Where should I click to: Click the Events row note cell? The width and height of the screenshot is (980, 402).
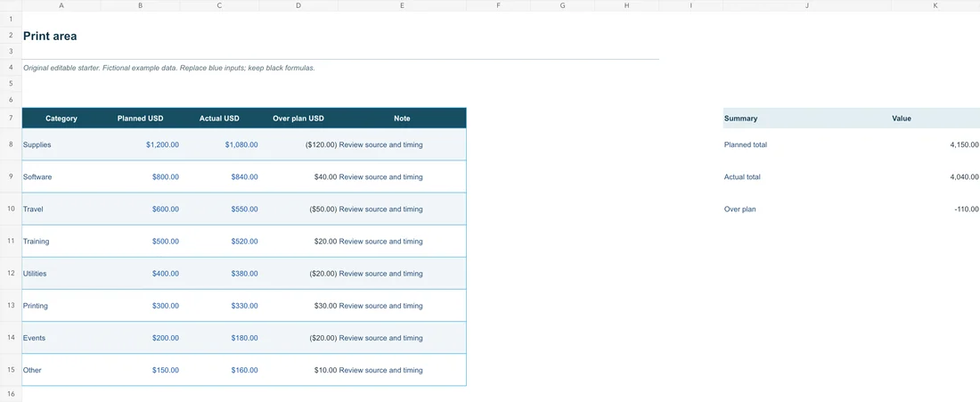tap(402, 338)
